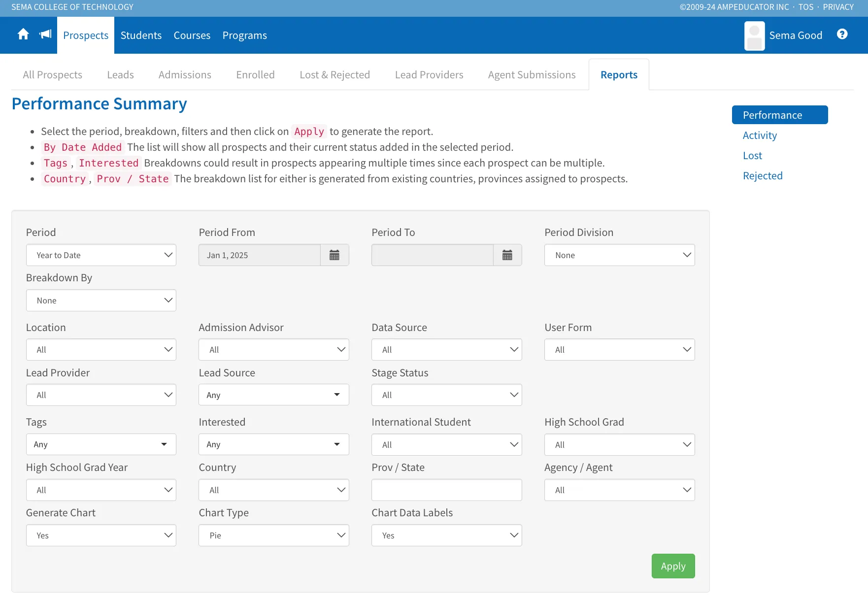Expand the International Student dropdown
This screenshot has height=601, width=868.
[447, 445]
